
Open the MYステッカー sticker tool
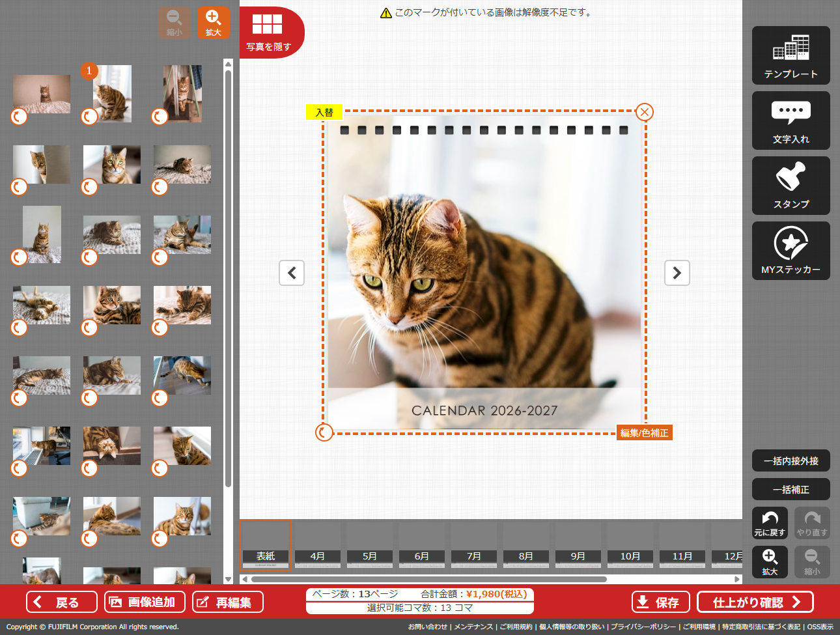click(791, 251)
